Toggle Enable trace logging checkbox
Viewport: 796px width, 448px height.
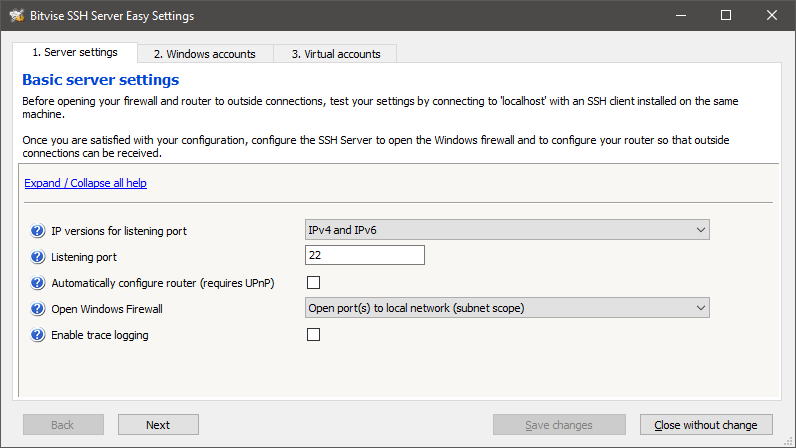click(x=313, y=334)
